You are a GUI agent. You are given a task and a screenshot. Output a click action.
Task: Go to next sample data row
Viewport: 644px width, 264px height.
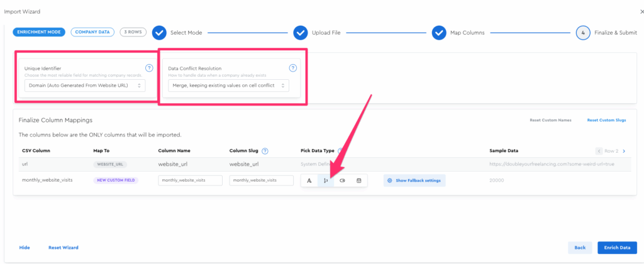coord(624,151)
